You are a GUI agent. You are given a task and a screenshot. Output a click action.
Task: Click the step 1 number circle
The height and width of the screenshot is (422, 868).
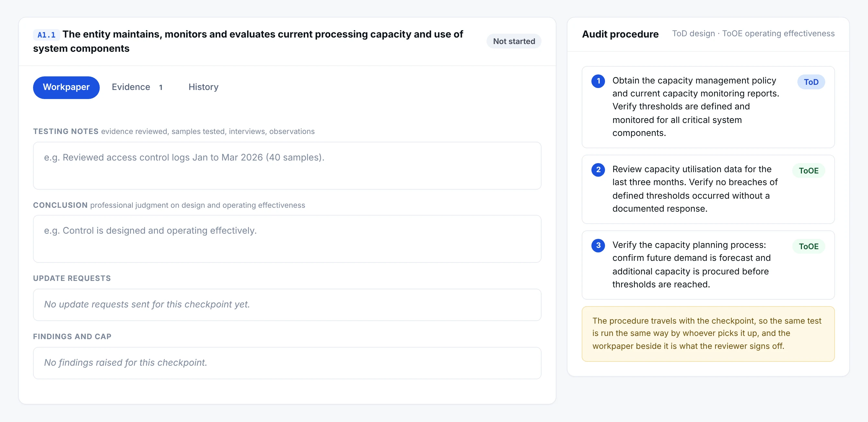pyautogui.click(x=598, y=81)
